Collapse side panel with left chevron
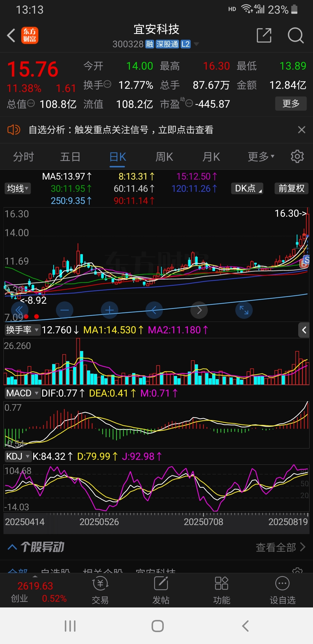 click(304, 330)
